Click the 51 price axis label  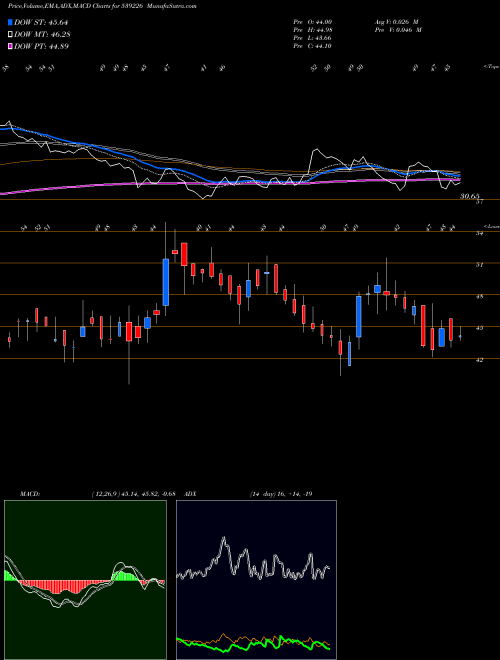(479, 265)
